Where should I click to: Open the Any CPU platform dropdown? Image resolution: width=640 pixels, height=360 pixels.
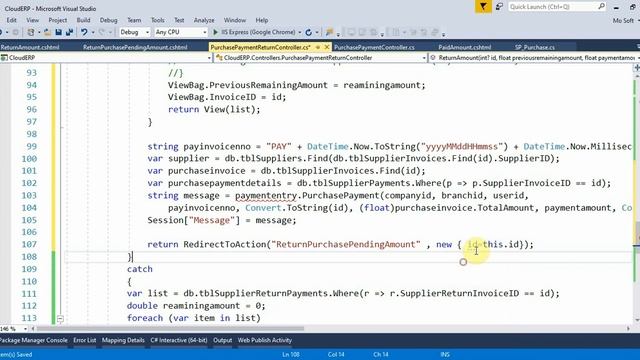tap(204, 32)
